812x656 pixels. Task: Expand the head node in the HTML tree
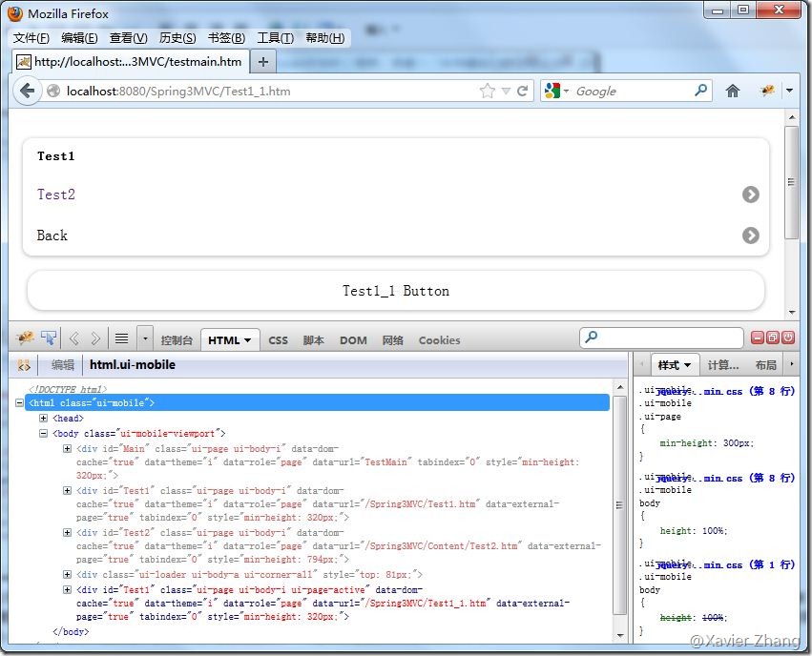pos(44,419)
